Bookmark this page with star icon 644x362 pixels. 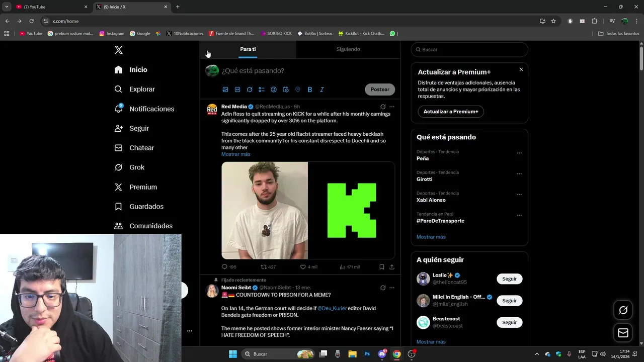point(553,21)
